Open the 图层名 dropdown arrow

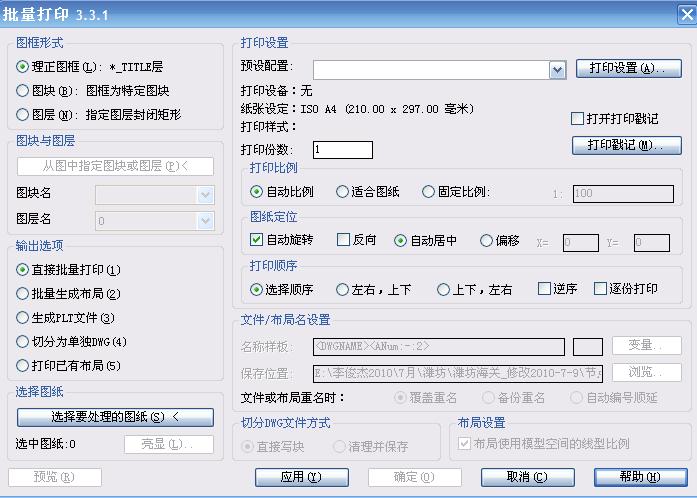point(205,221)
